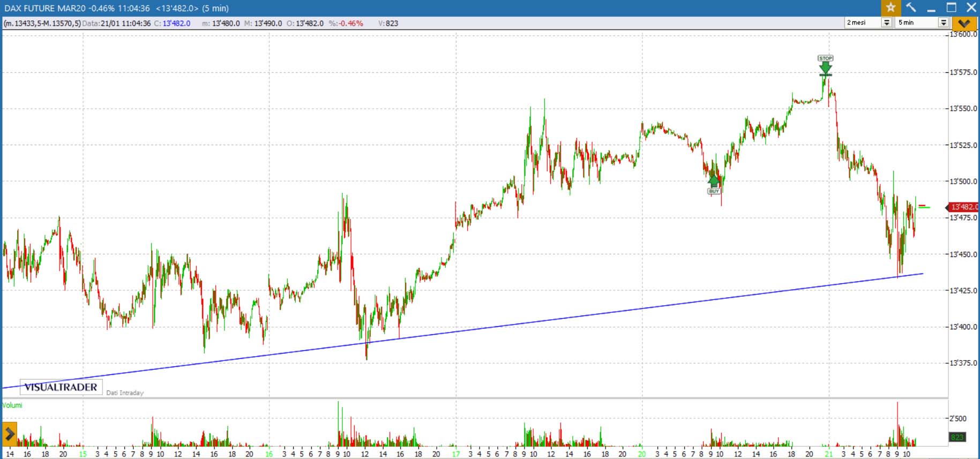Click the 'M: 13'490.0' maximum value

pyautogui.click(x=263, y=24)
